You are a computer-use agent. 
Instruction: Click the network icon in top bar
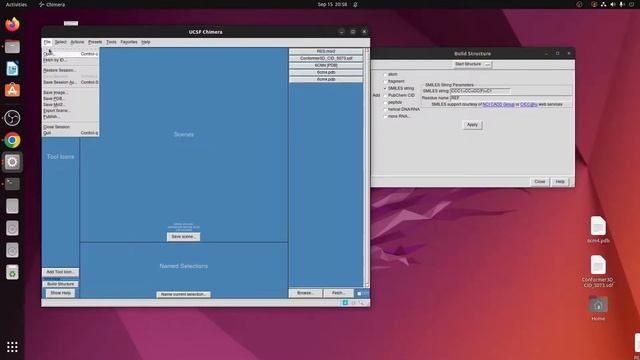pyautogui.click(x=603, y=4)
